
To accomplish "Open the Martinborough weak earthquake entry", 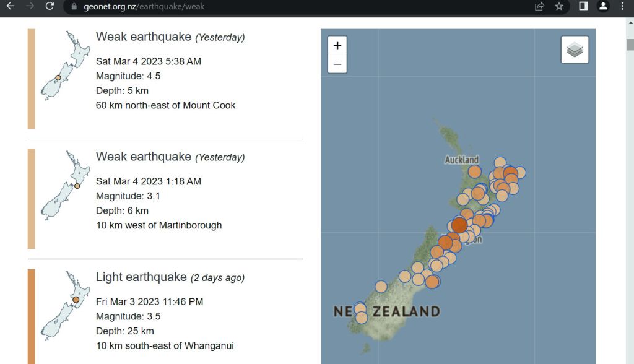I will coord(144,157).
